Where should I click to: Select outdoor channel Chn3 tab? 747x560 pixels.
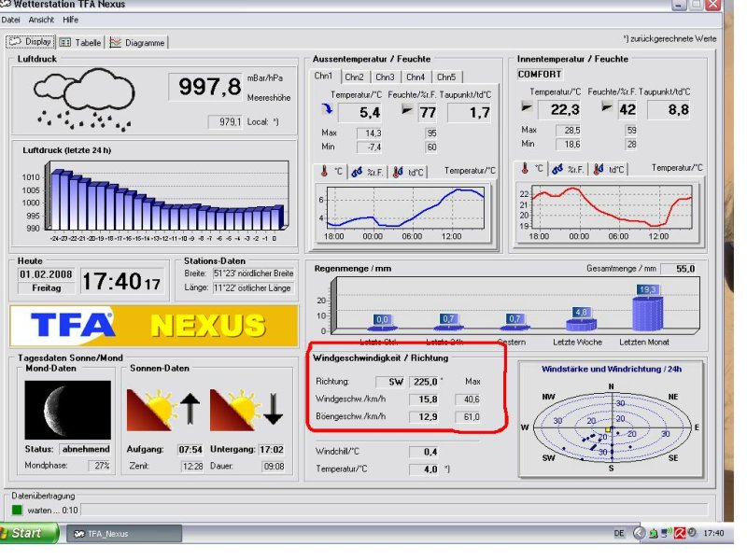pos(385,77)
